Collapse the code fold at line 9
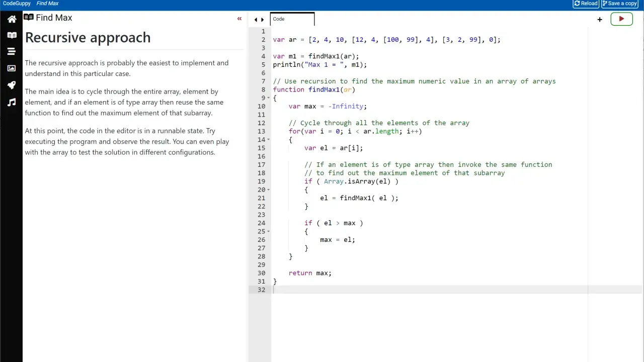 [269, 98]
